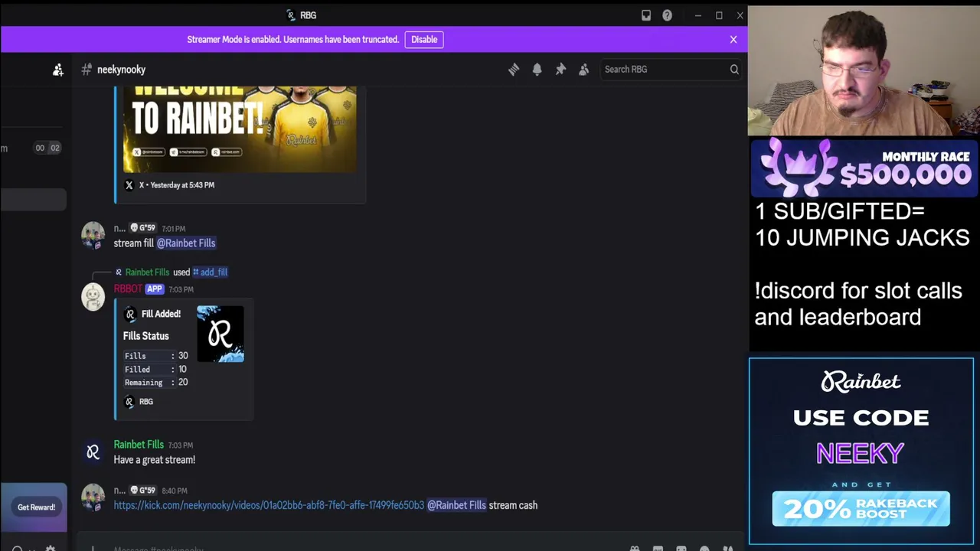The image size is (980, 551).
Task: Open the Threads icon
Action: point(514,70)
